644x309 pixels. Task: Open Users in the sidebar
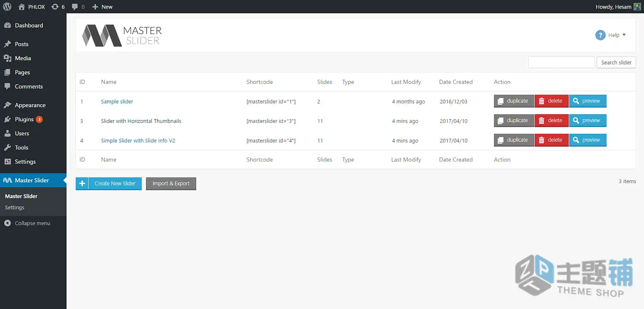pyautogui.click(x=33, y=133)
